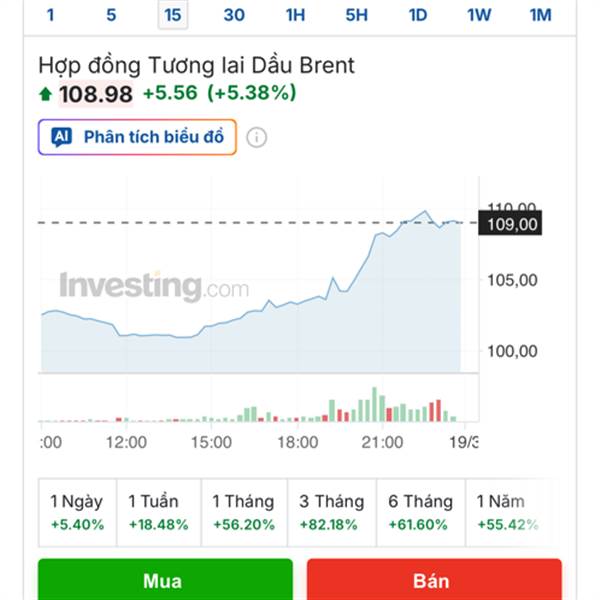Click the info icon beside Phân tích biểu đồ
The height and width of the screenshot is (600, 600).
pyautogui.click(x=257, y=137)
